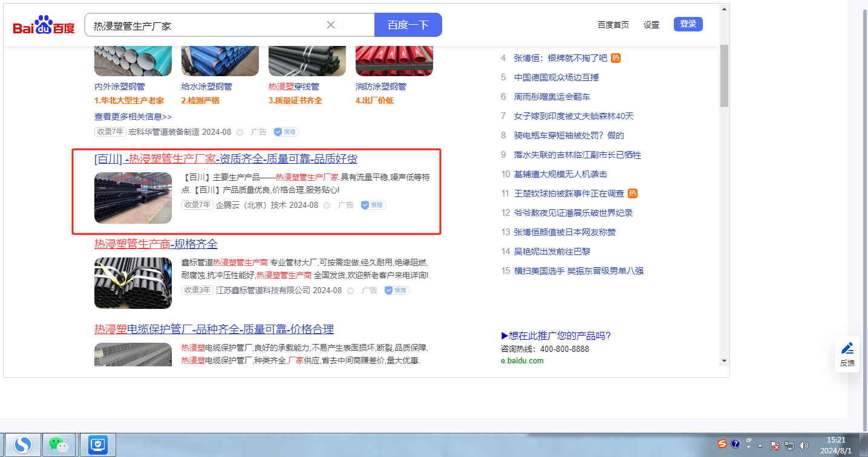Open the e.baidu.com link

coord(522,361)
